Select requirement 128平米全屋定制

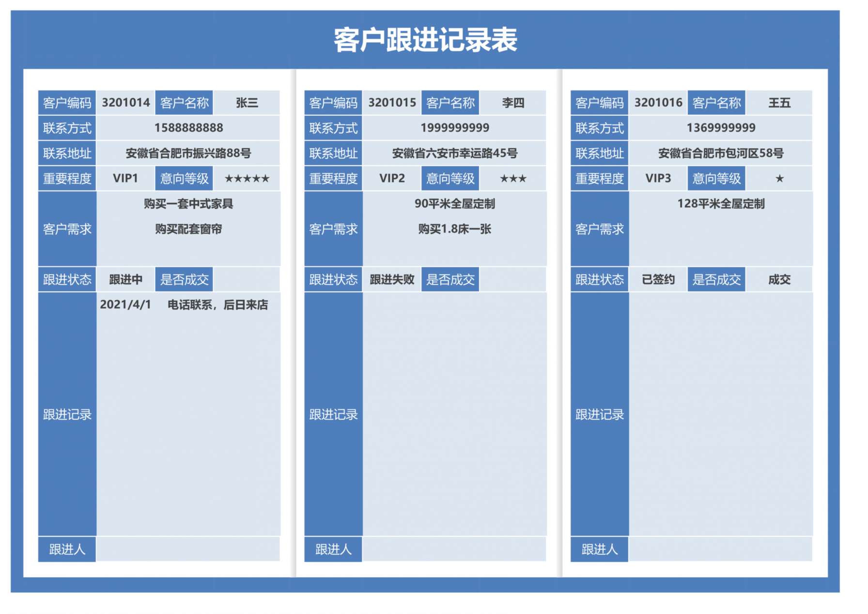pyautogui.click(x=721, y=204)
